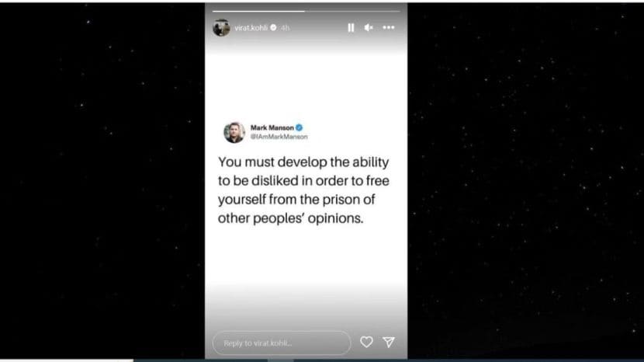Share the story via paper plane icon

(x=389, y=342)
